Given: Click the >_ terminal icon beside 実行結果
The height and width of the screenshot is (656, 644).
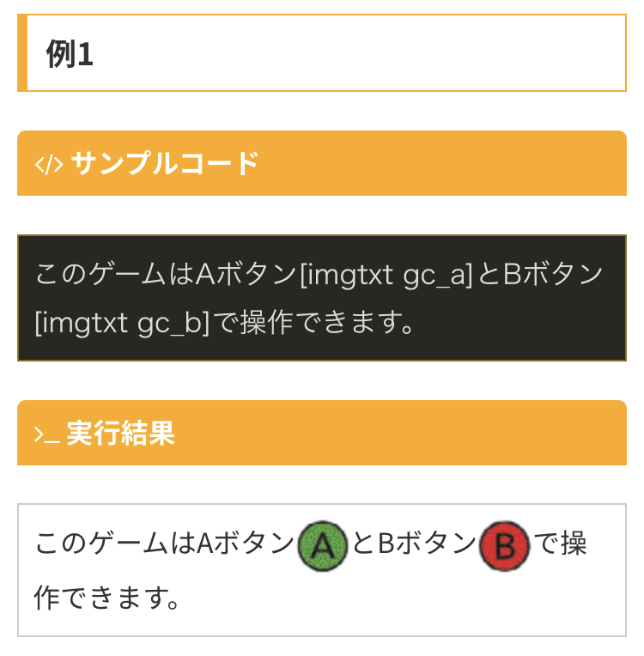Looking at the screenshot, I should coord(47,434).
